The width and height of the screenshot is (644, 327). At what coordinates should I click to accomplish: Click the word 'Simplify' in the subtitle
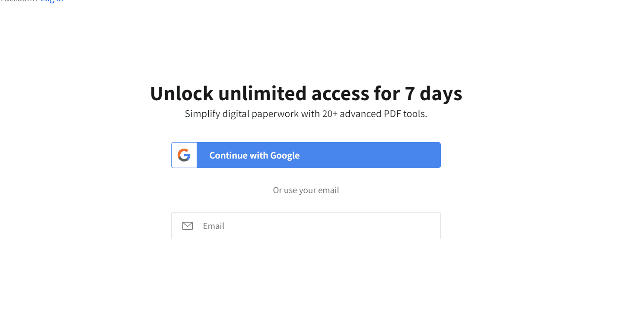point(201,114)
